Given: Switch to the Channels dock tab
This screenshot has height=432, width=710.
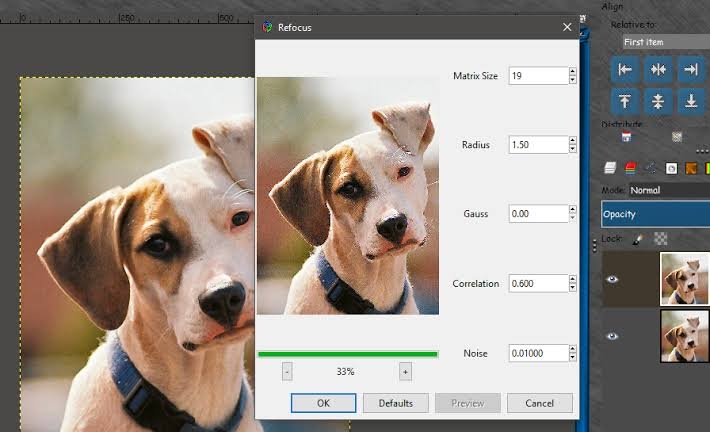Looking at the screenshot, I should click(x=630, y=168).
